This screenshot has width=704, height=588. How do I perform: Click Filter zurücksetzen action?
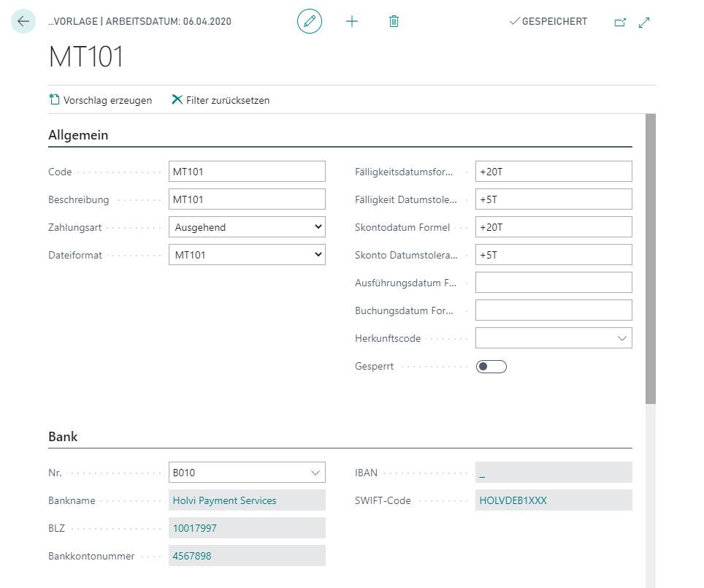pos(221,100)
